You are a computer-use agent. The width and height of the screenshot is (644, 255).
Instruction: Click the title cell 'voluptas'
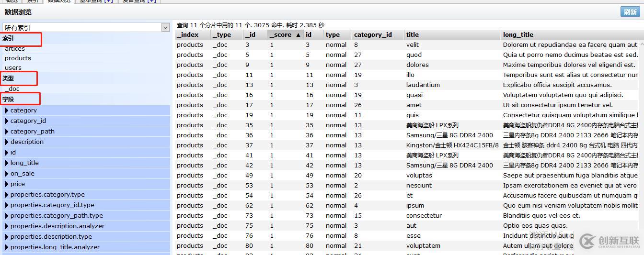pos(419,175)
